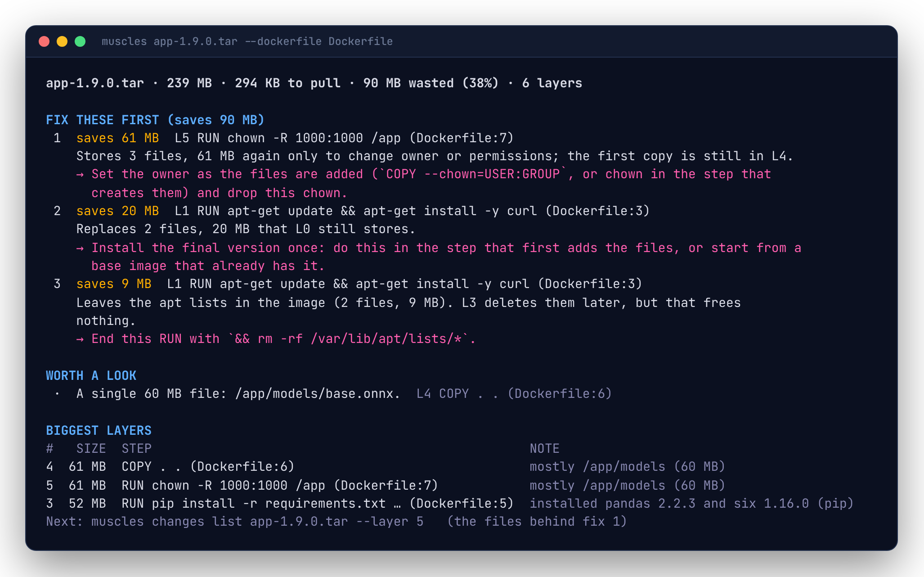Image resolution: width=924 pixels, height=577 pixels.
Task: Click 'mostly /app/models (60 MB)' note for layer 5
Action: click(627, 486)
